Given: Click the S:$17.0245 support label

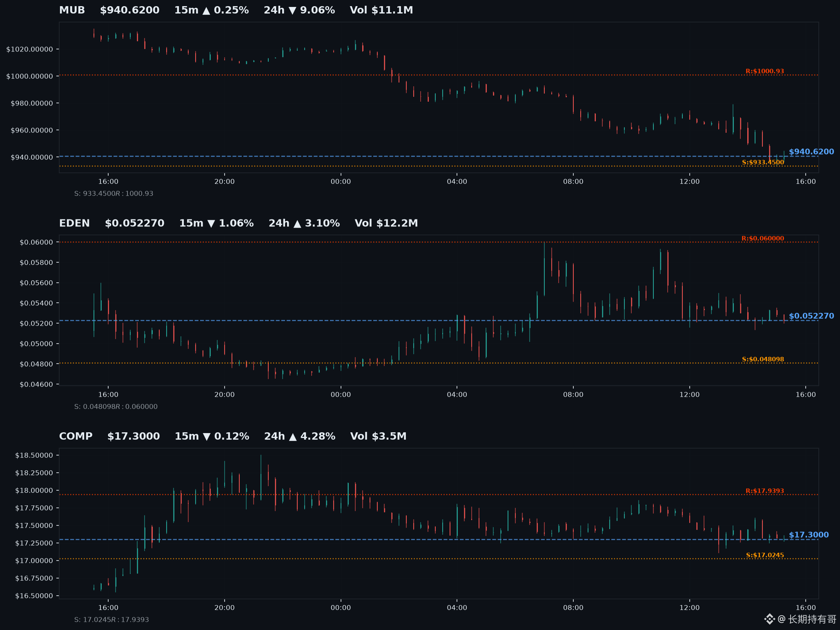Looking at the screenshot, I should (765, 555).
